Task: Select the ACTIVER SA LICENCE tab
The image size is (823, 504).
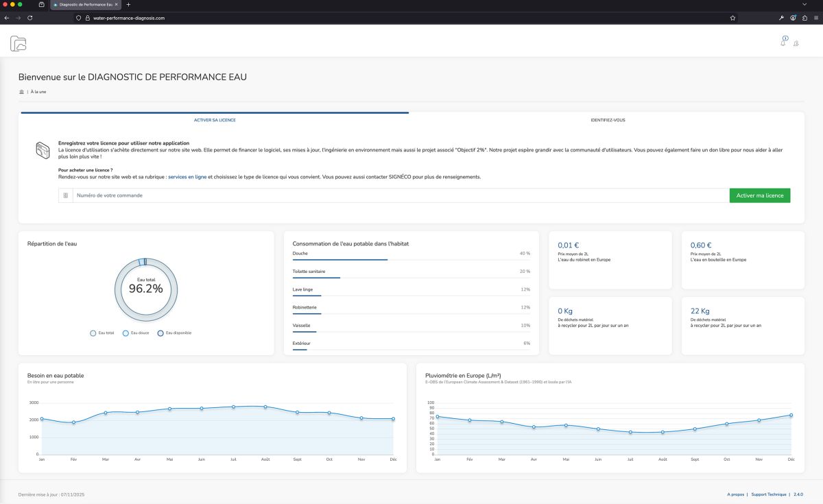Action: (x=215, y=120)
